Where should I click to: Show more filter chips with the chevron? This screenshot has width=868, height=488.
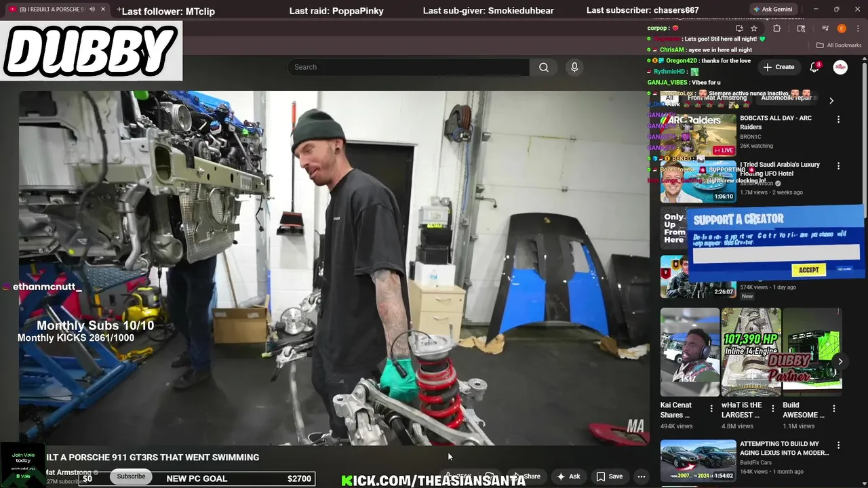click(831, 100)
